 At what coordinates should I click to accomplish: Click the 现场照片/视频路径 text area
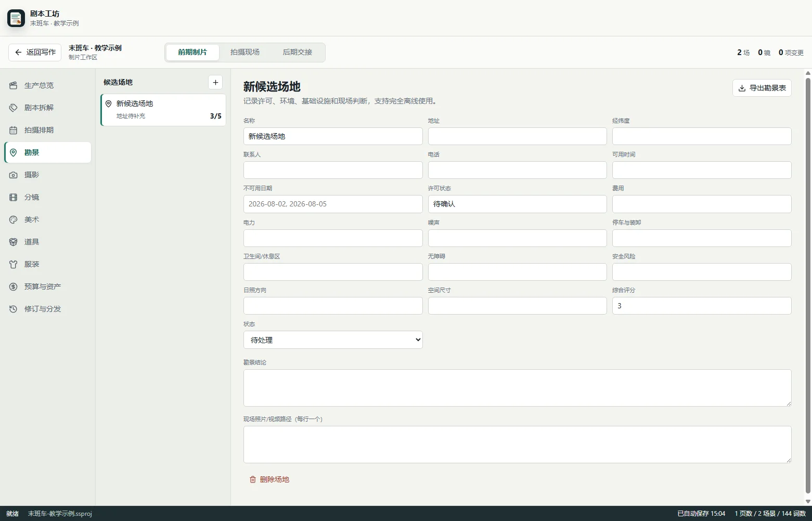(x=517, y=445)
